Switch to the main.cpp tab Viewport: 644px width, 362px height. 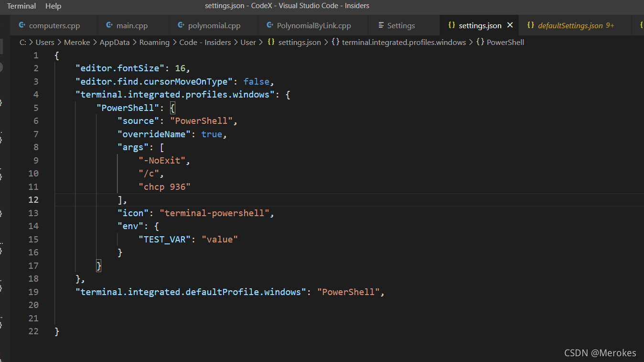[x=133, y=25]
